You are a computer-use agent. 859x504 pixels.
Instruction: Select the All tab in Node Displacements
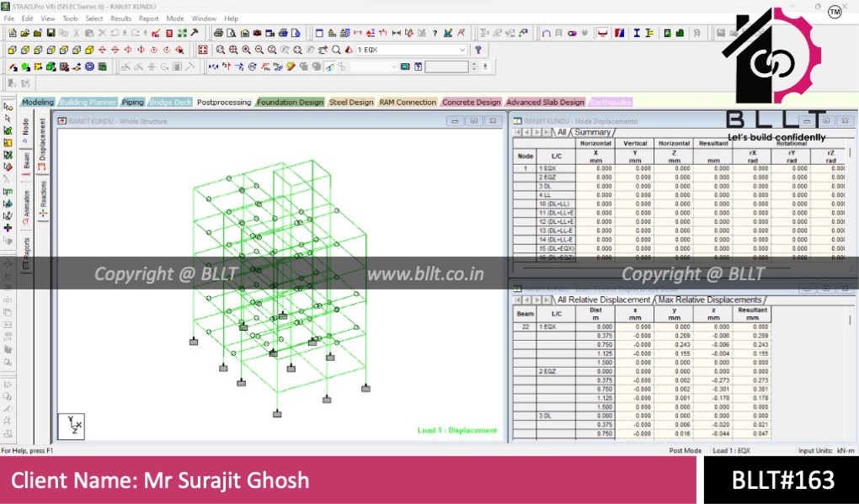[562, 132]
